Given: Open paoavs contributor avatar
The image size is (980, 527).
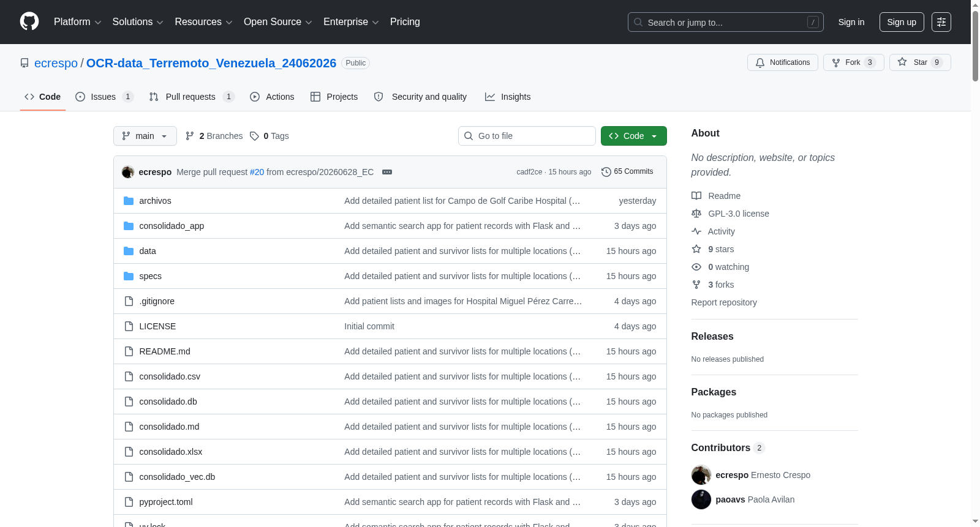Looking at the screenshot, I should 701,499.
